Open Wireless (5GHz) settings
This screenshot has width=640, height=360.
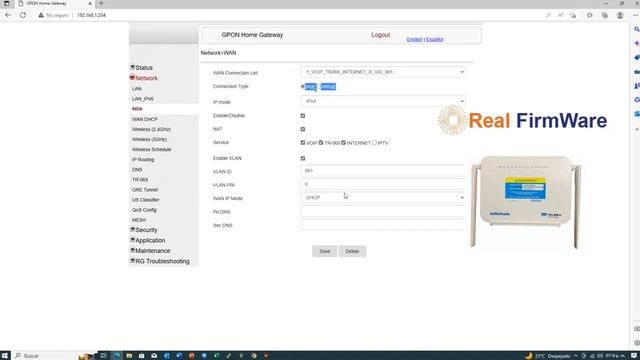click(x=149, y=140)
